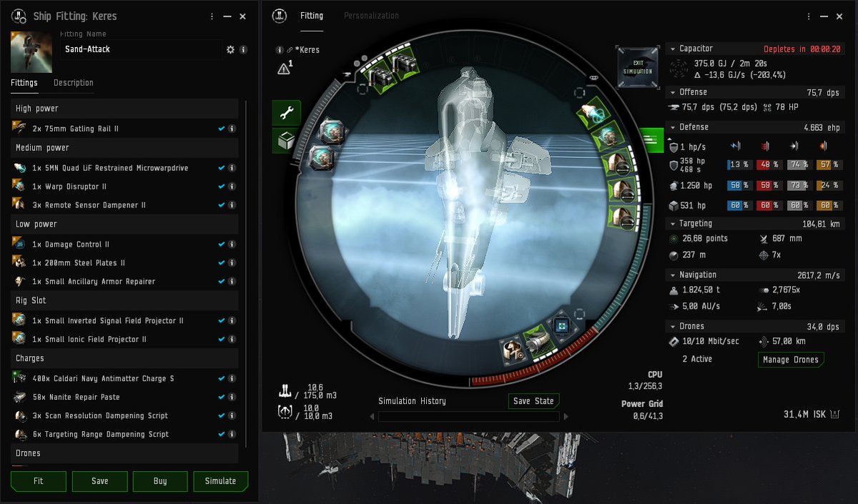The image size is (858, 504).
Task: Collapse the Defense section
Action: [x=672, y=127]
